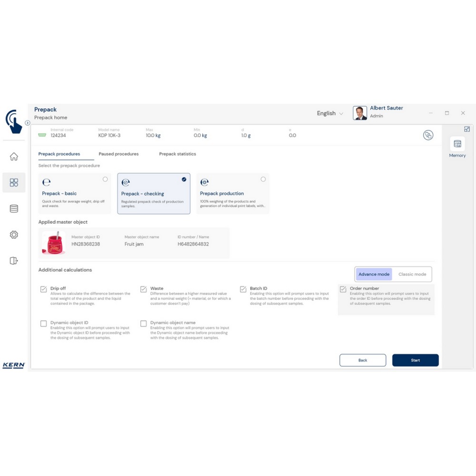Enable the Dynamic object ID checkbox
Viewport: 476px width, 476px height.
pyautogui.click(x=44, y=324)
